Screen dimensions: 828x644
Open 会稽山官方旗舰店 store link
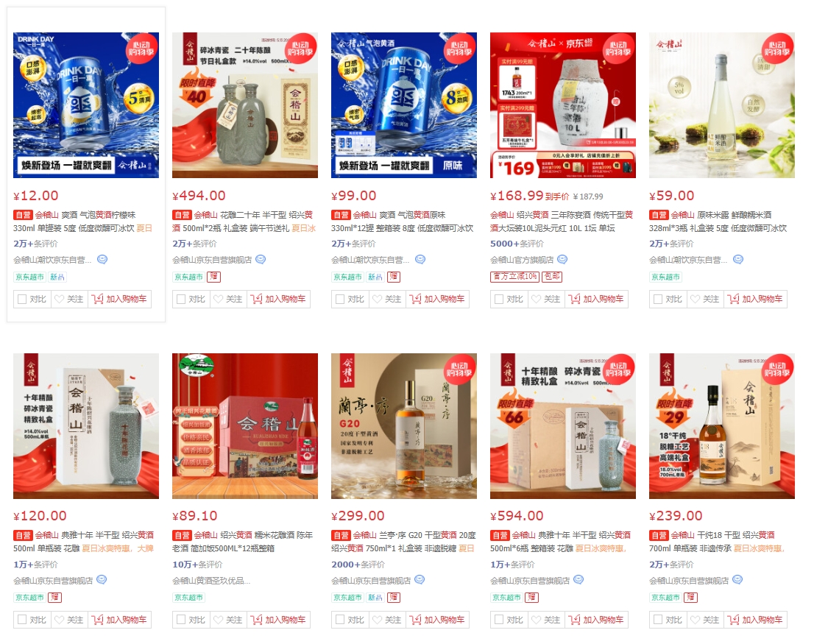click(522, 260)
